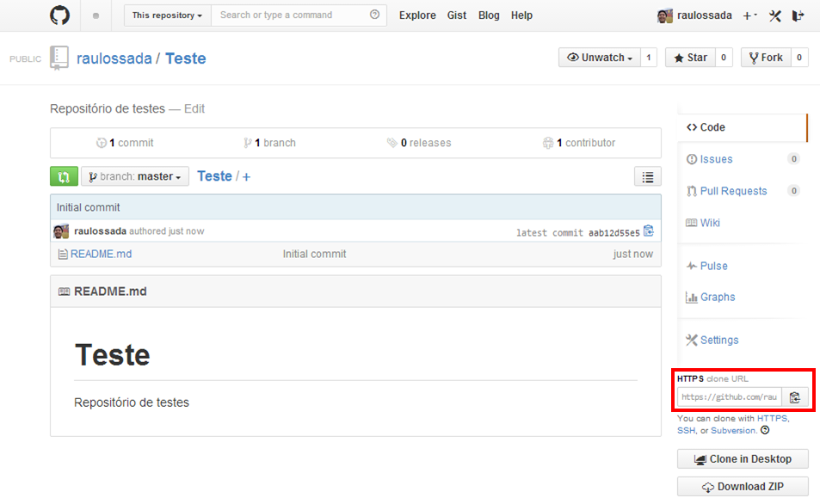Image resolution: width=820 pixels, height=504 pixels.
Task: Open clone URL help icon
Action: (x=765, y=430)
